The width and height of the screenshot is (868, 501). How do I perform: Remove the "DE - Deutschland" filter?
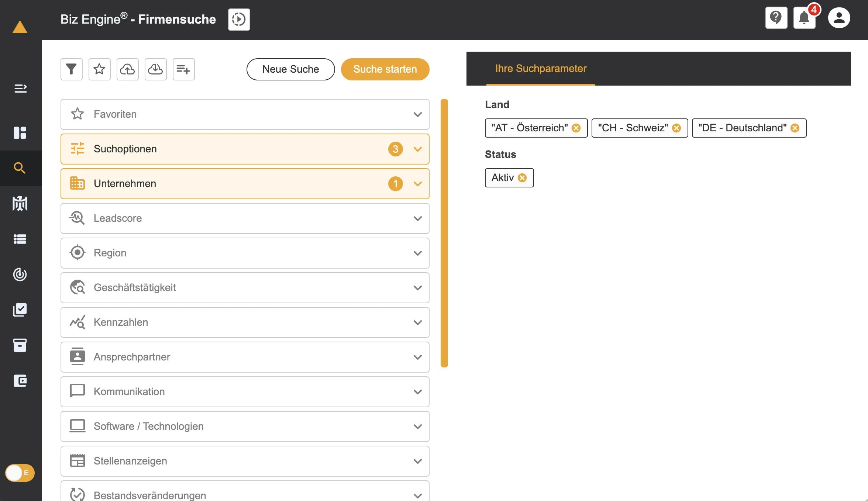795,128
